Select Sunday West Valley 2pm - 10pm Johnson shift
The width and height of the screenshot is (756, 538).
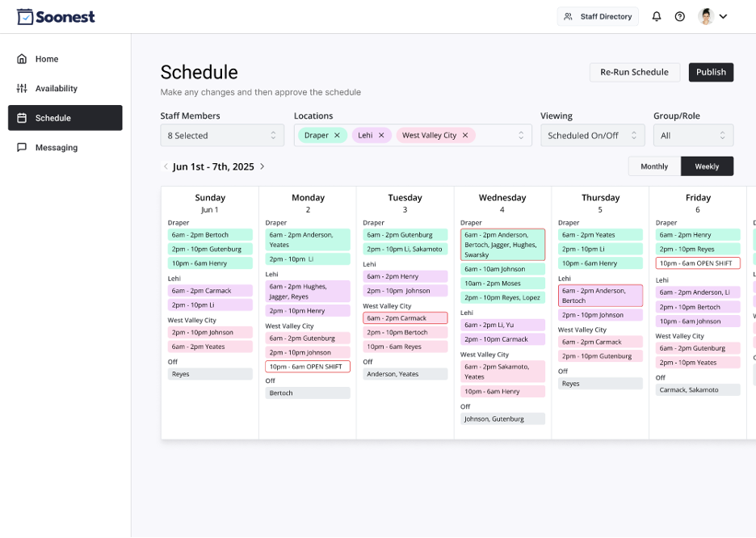click(210, 332)
